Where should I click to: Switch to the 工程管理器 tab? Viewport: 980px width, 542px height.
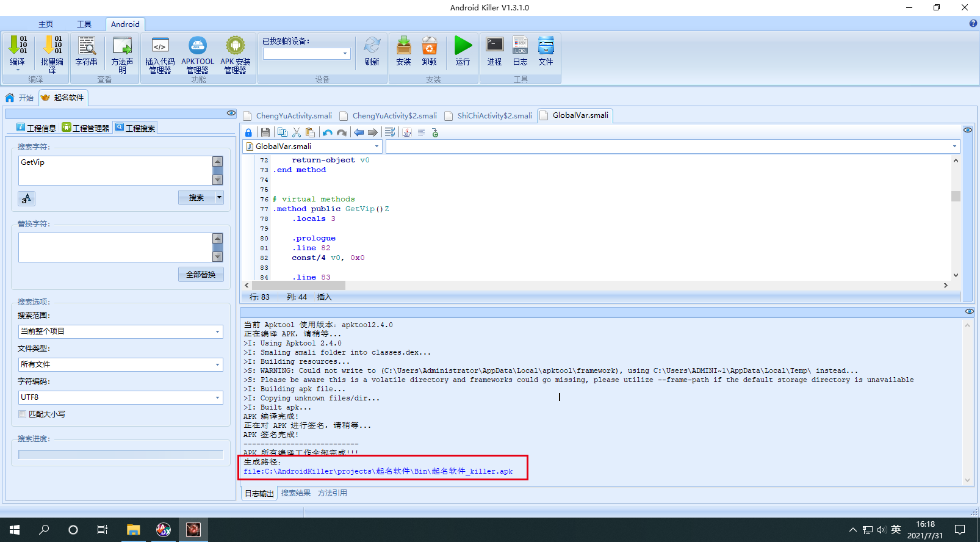(x=86, y=128)
